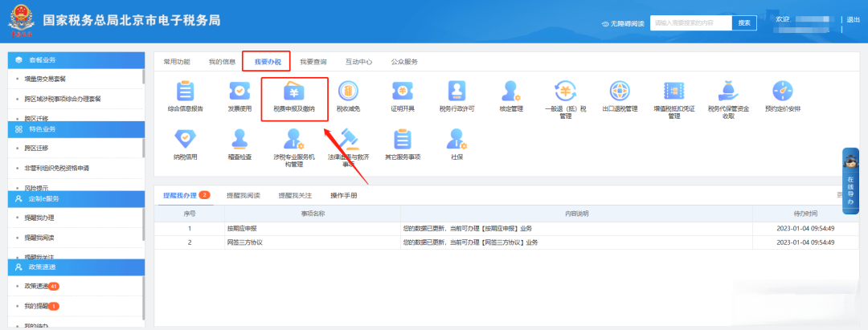Open 其它服务事项 icon

tap(403, 139)
